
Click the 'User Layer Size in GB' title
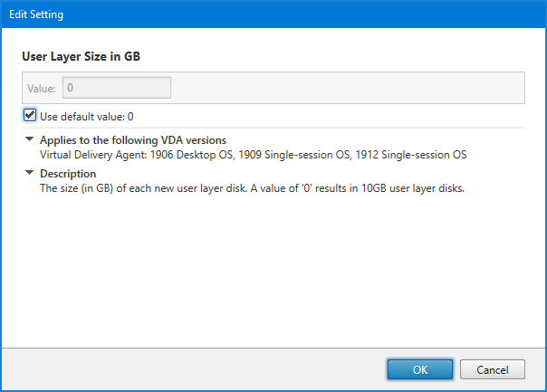click(81, 56)
